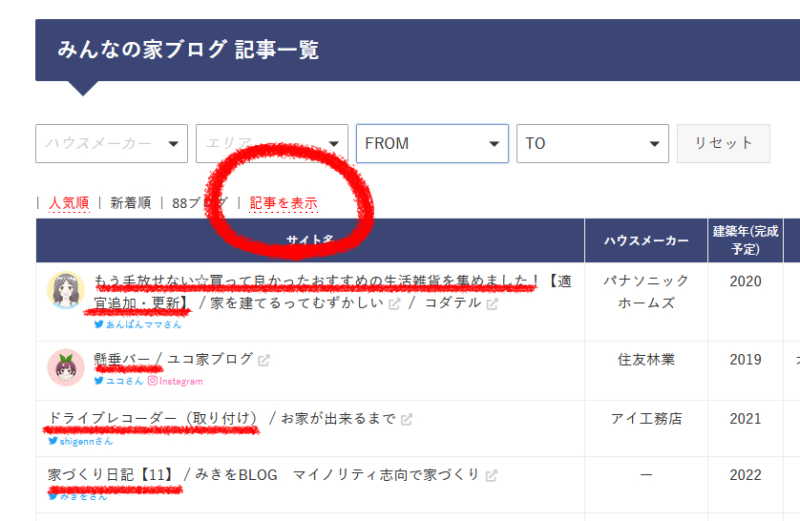
Task: Open the エリア dropdown filter
Action: coord(271,143)
